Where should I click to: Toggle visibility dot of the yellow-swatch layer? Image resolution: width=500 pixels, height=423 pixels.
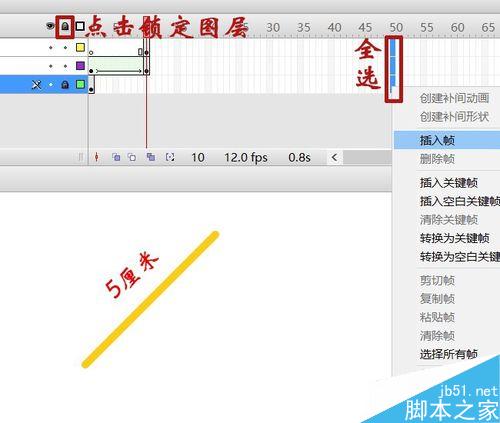pos(51,48)
